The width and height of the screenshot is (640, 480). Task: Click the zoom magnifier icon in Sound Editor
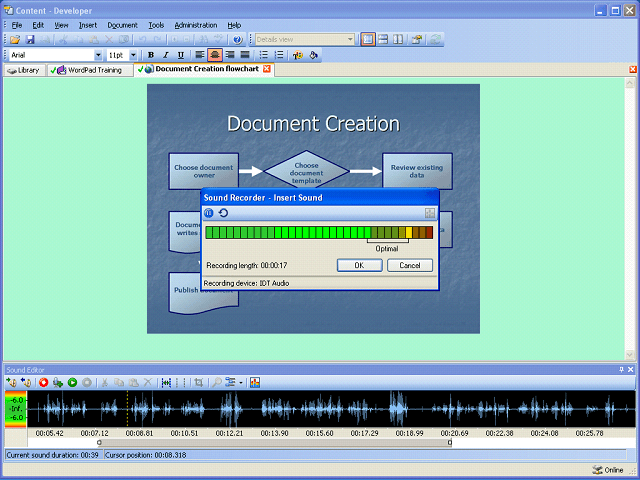(217, 382)
